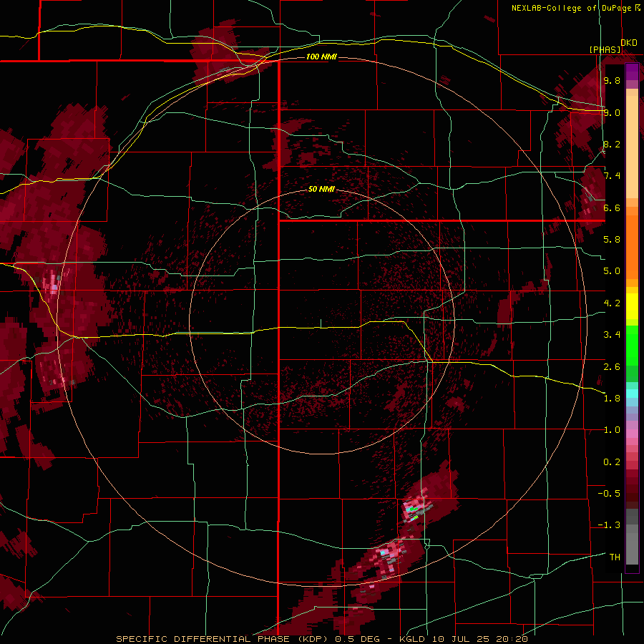Select the 2.6 scale value

tap(612, 367)
